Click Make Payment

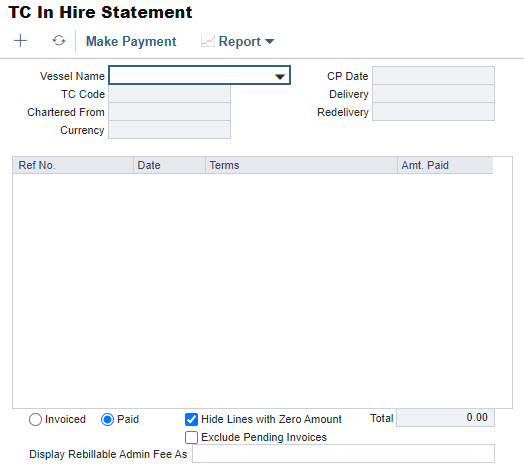pyautogui.click(x=131, y=41)
